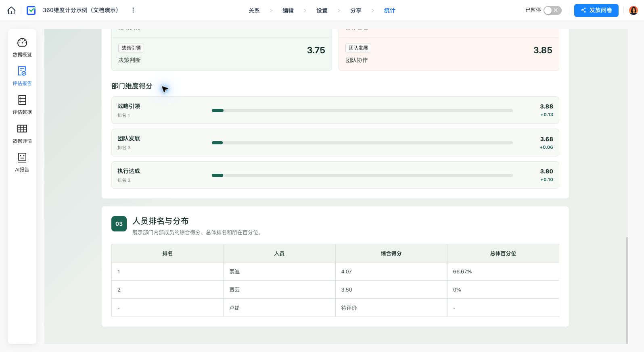
Task: Open the three-dot more options menu
Action: (133, 10)
